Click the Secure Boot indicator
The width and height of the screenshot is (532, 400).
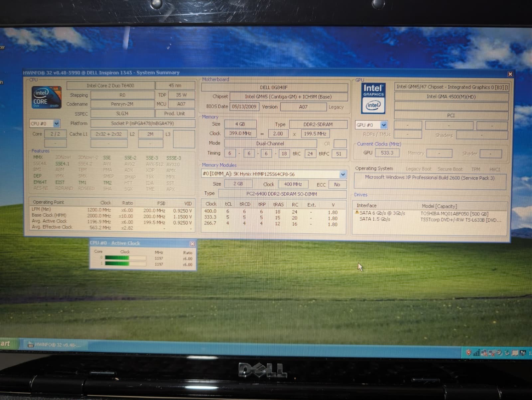click(x=450, y=169)
